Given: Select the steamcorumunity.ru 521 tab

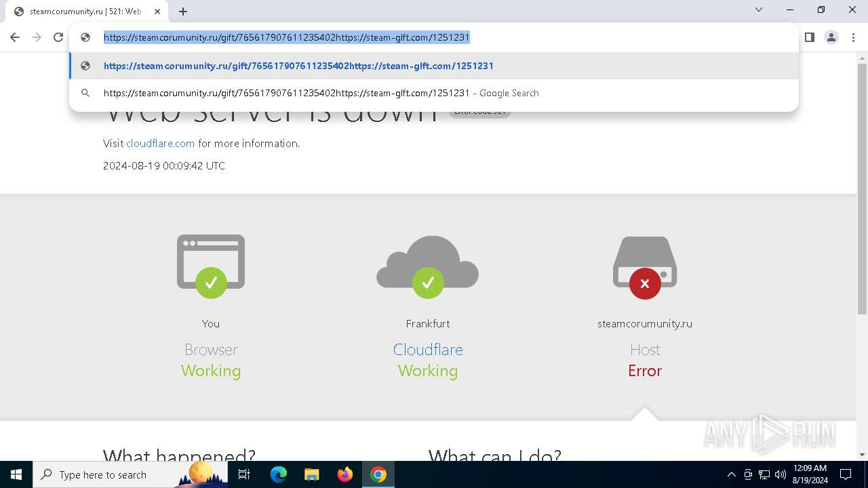Looking at the screenshot, I should [87, 11].
